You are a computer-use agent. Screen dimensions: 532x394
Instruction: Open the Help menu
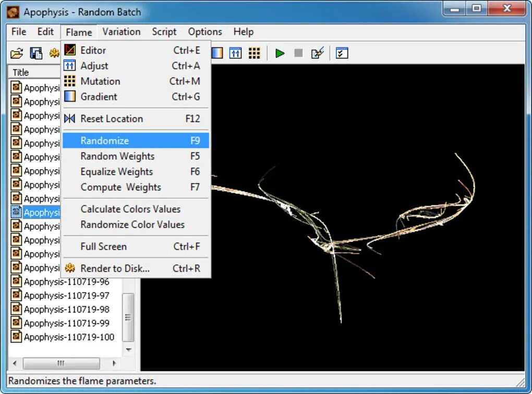tap(243, 32)
